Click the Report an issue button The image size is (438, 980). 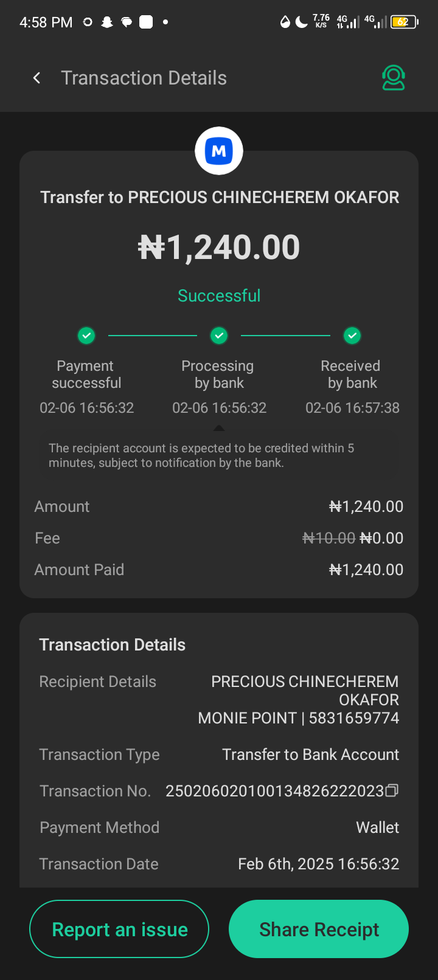119,929
